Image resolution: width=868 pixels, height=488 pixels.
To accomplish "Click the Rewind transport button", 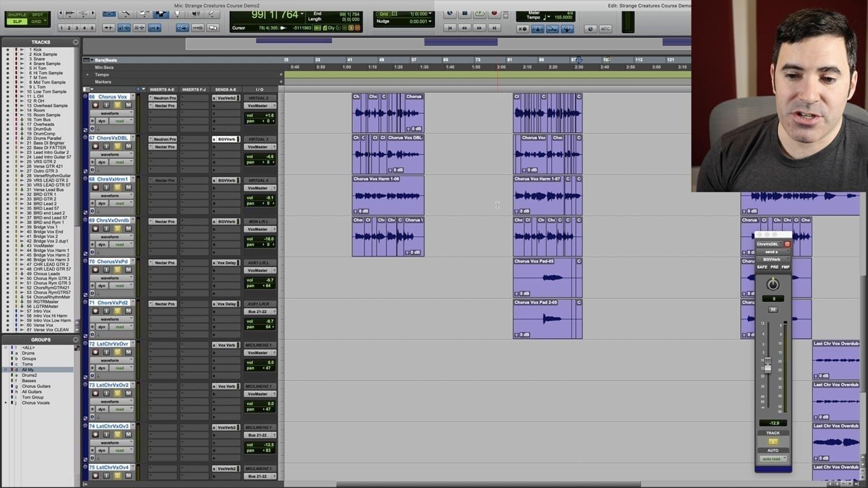I will pos(464,27).
